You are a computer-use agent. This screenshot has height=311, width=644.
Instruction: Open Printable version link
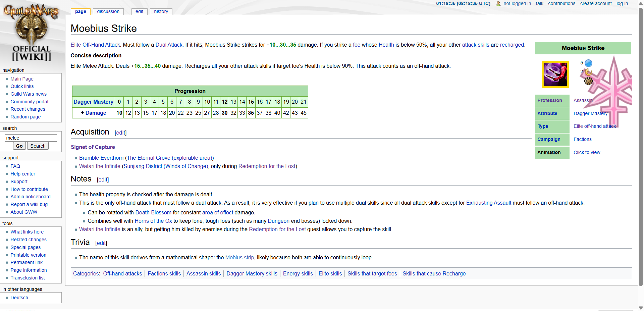pos(28,255)
